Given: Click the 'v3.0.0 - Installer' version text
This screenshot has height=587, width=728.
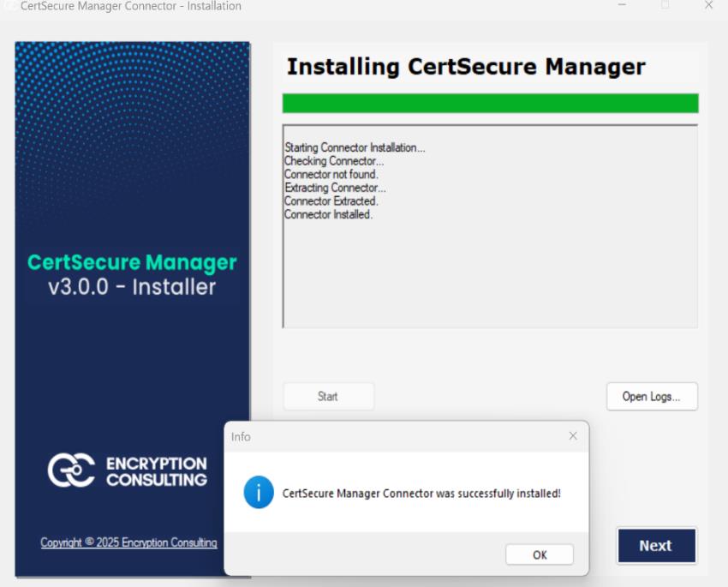Looking at the screenshot, I should click(132, 287).
